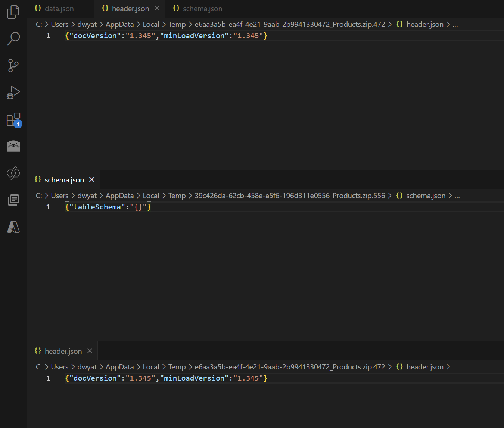Click Products.zip.556 folder in middle breadcrumb

[290, 196]
